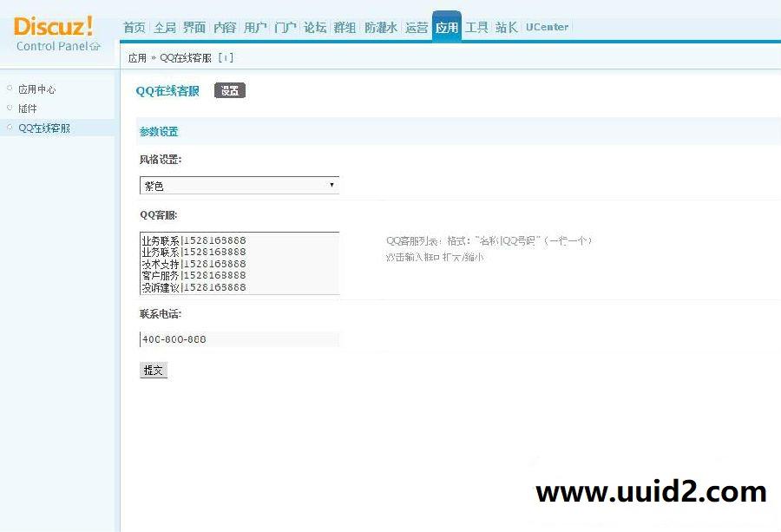Select 插件 in the left sidebar

tap(27, 108)
